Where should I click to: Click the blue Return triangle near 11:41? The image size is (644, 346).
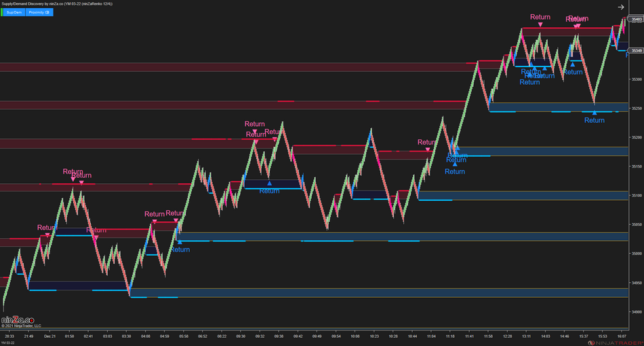(x=455, y=164)
